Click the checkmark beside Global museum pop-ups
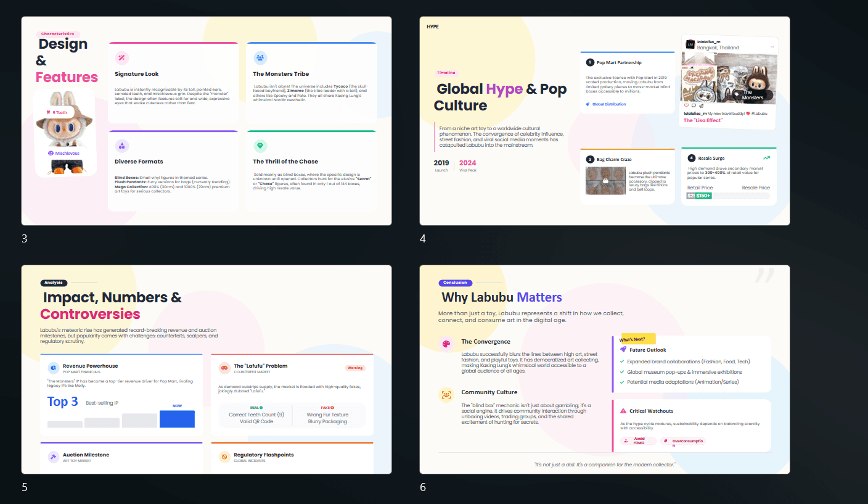Image resolution: width=868 pixels, height=504 pixels. (622, 372)
